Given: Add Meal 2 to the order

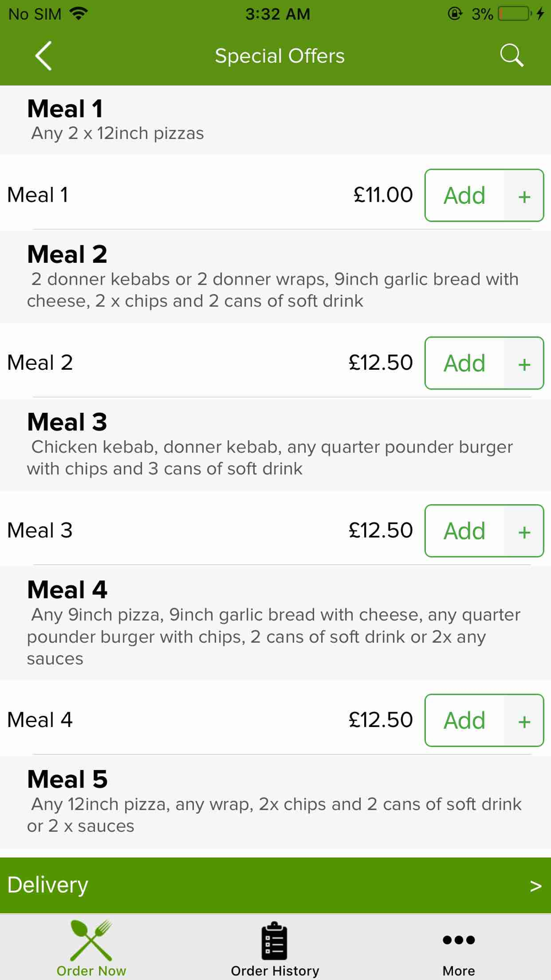Looking at the screenshot, I should [464, 363].
